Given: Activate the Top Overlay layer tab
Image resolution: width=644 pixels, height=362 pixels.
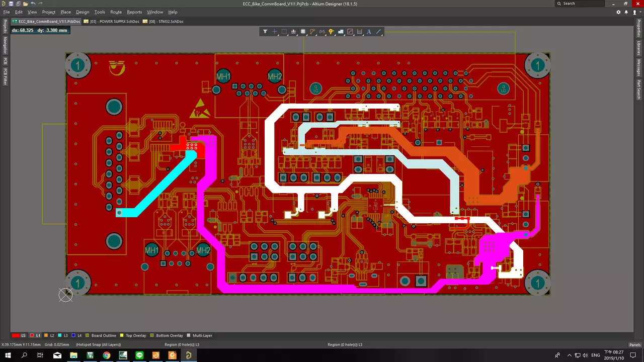Looking at the screenshot, I should pos(135,335).
